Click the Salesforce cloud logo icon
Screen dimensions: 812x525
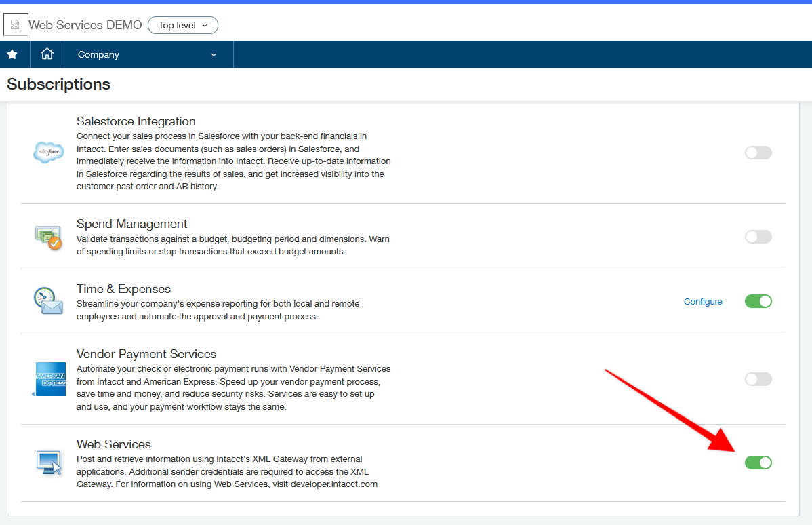pyautogui.click(x=49, y=153)
